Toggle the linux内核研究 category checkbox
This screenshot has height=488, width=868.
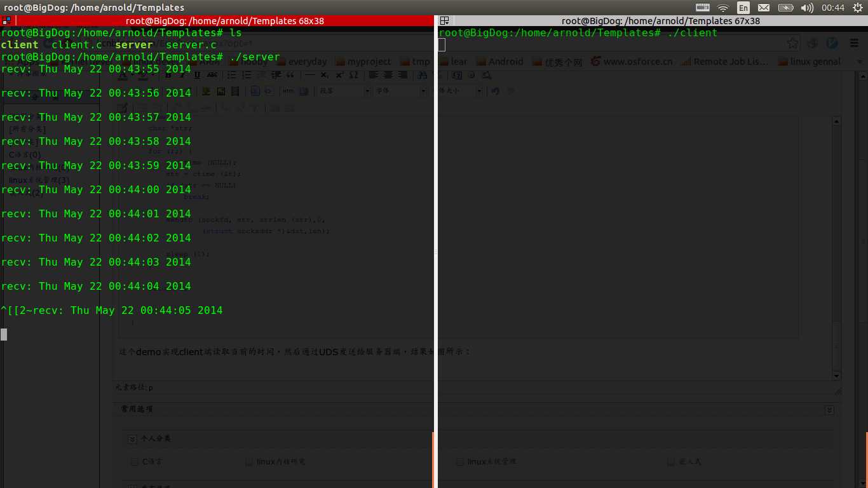(x=250, y=462)
